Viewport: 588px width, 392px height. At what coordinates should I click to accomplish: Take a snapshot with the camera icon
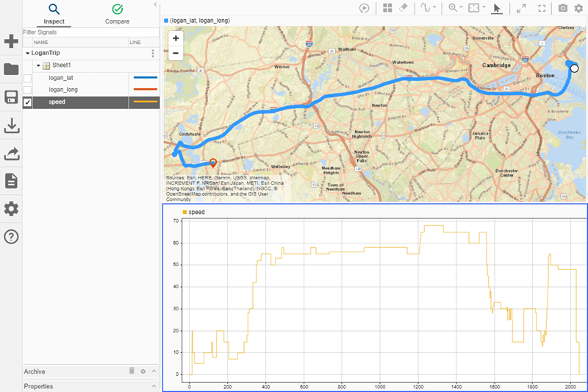562,8
